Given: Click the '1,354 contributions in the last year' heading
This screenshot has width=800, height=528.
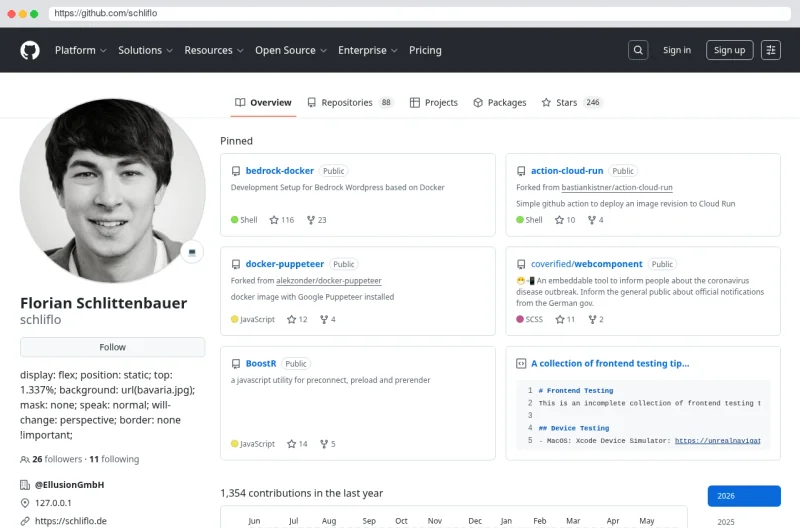Looking at the screenshot, I should click(302, 493).
